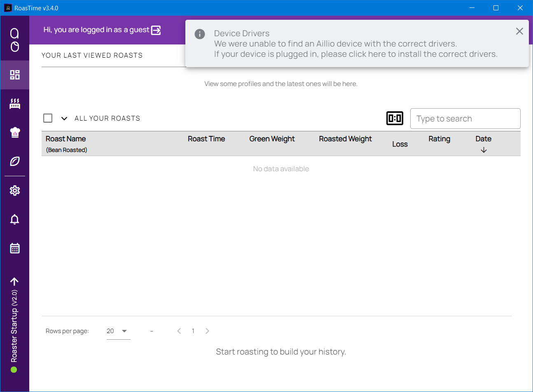Viewport: 533px width, 392px height.
Task: Click the up arrow above Roaster Startup
Action: click(14, 282)
